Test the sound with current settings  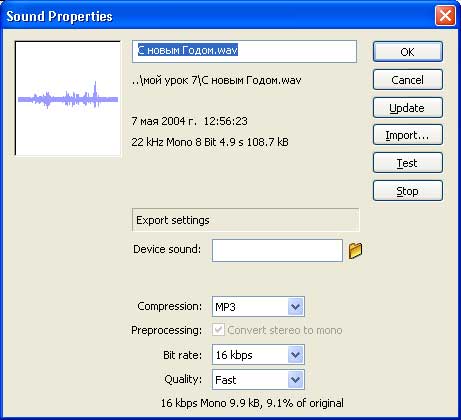(x=408, y=163)
